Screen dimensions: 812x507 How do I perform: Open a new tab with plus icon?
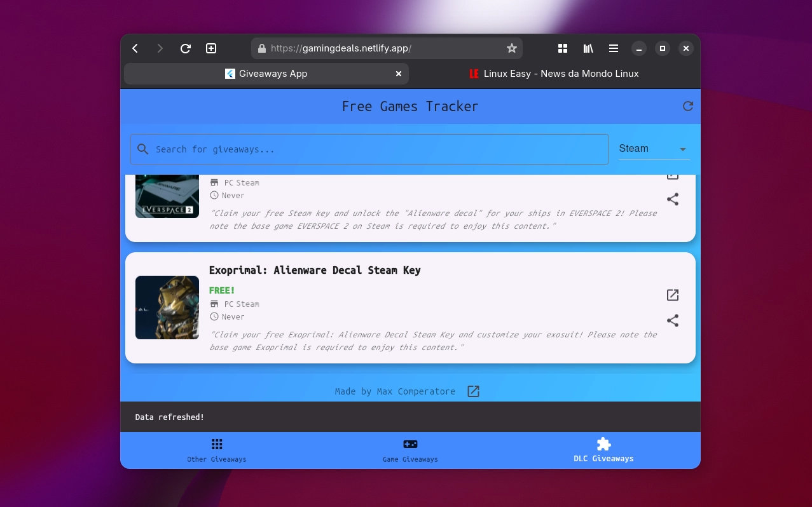(x=211, y=48)
